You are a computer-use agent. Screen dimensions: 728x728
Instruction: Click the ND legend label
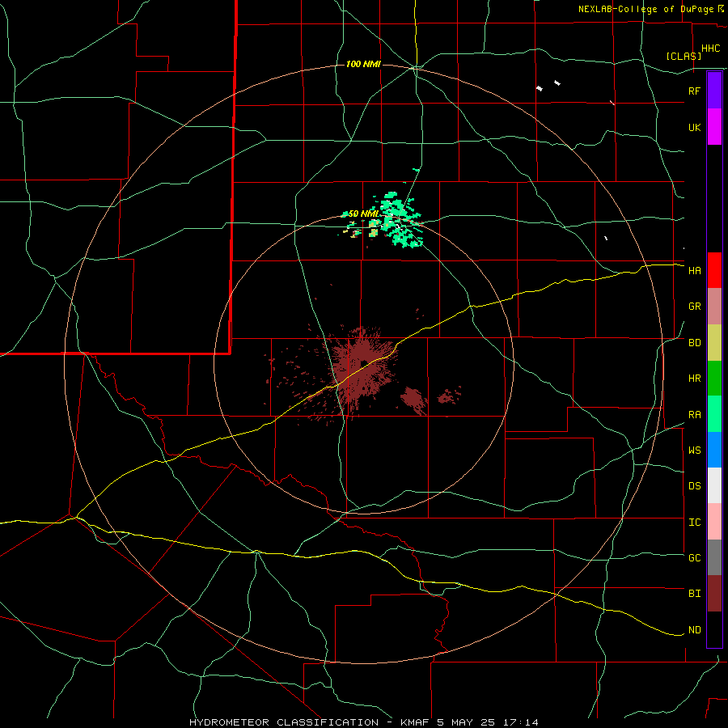tap(694, 630)
